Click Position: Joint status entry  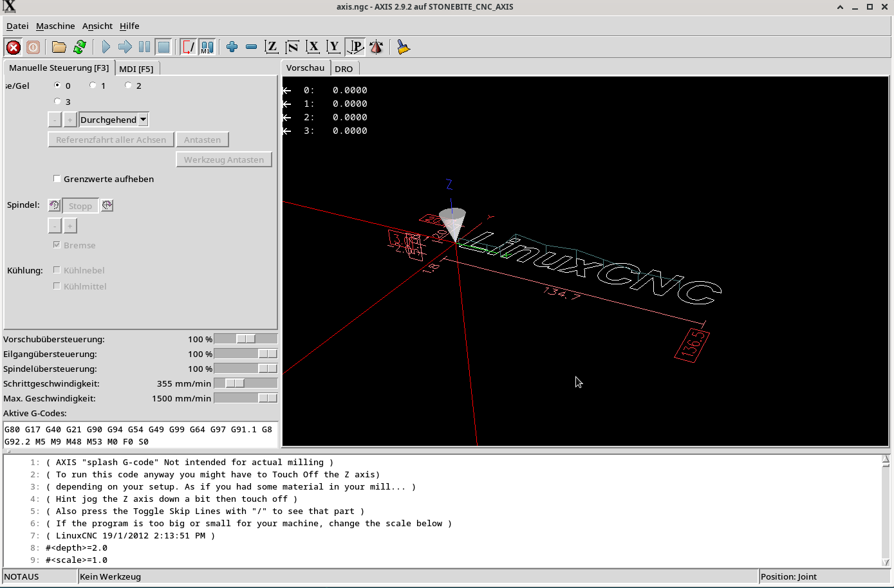tap(824, 576)
